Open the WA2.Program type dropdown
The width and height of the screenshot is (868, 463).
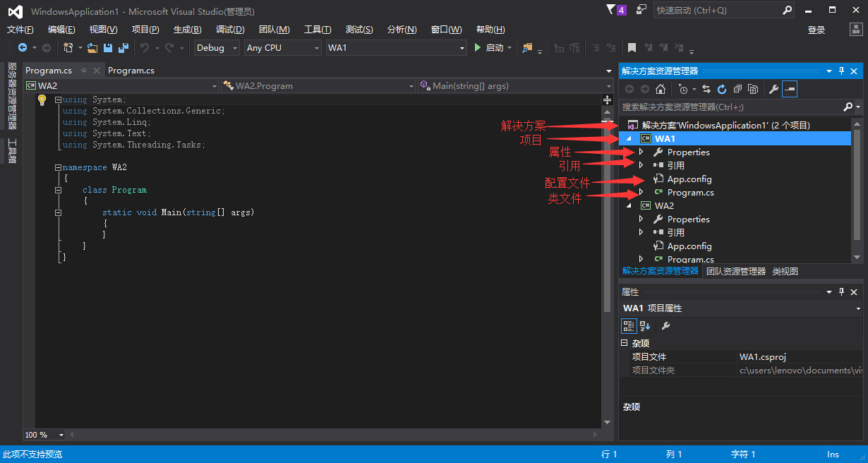pos(318,86)
